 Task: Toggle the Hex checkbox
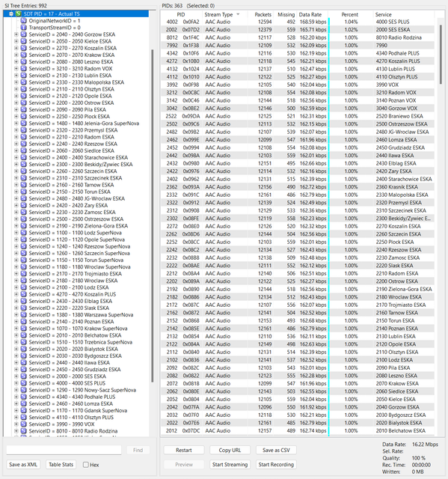[x=86, y=465]
